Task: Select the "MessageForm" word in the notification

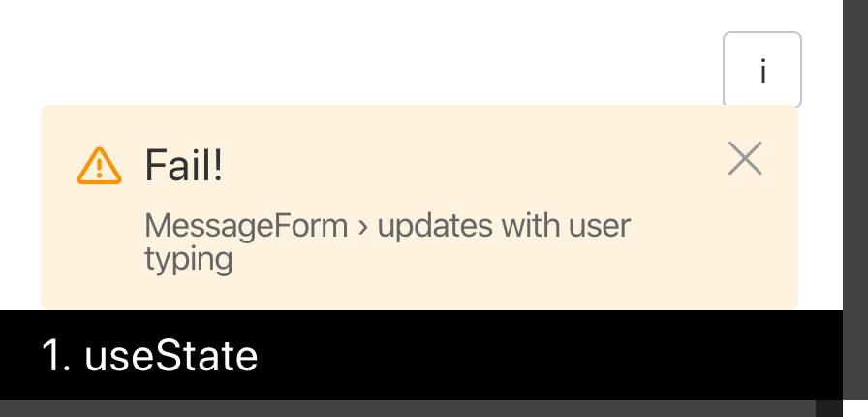Action: point(246,226)
